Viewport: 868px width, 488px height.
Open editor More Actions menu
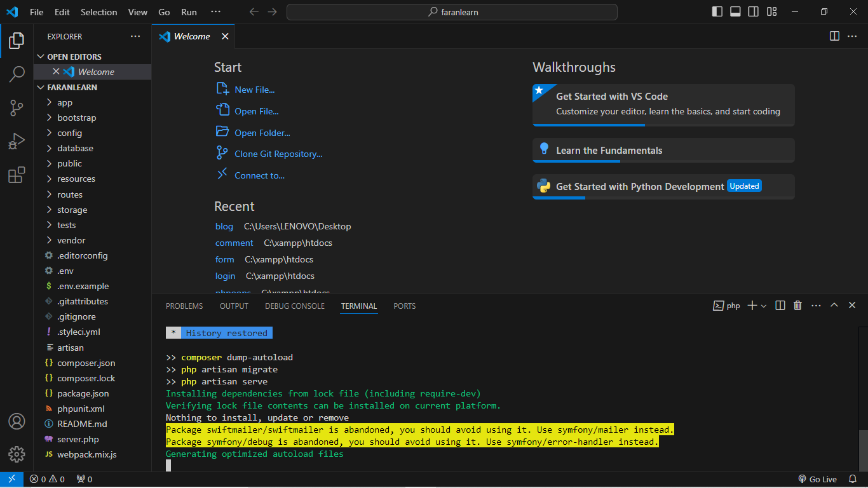pyautogui.click(x=853, y=36)
